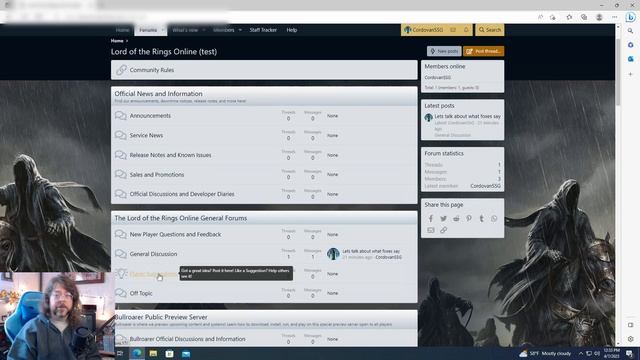The width and height of the screenshot is (640, 360).
Task: Click CordovanSSG avatar in General Discussion row
Action: (333, 254)
